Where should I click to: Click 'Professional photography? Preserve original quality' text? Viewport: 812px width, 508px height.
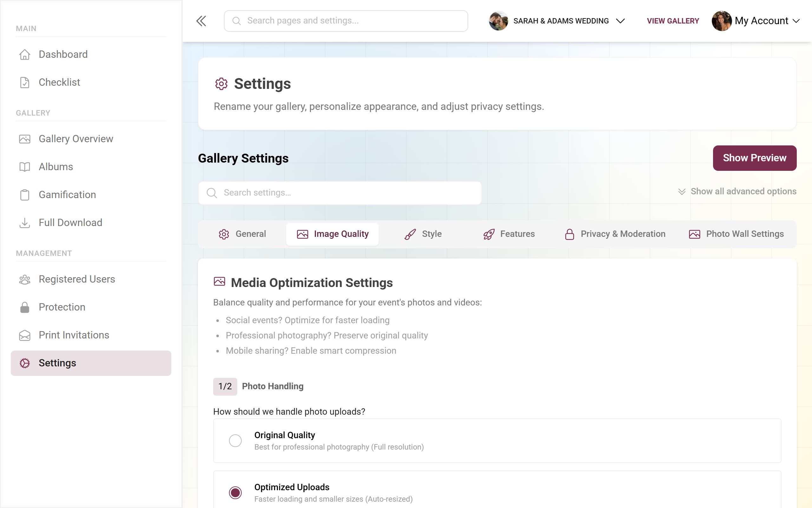(327, 336)
